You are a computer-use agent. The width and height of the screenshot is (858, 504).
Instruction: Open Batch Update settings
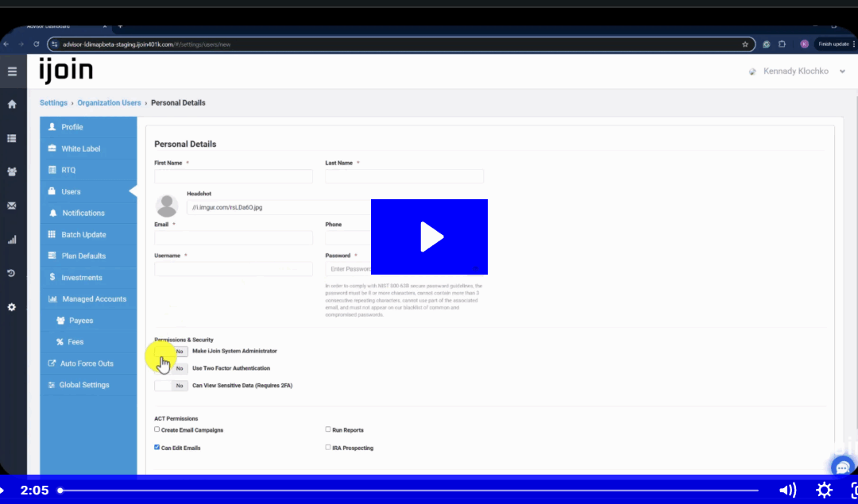[x=89, y=234]
